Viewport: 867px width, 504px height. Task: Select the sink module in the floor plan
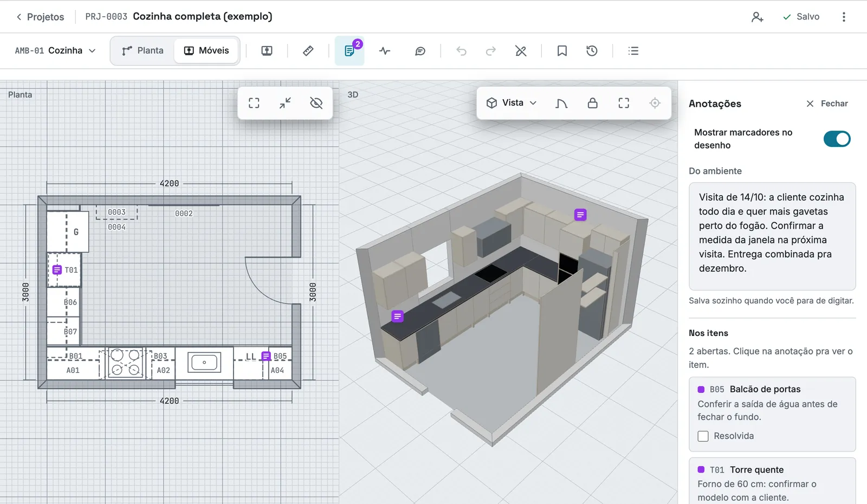(204, 363)
